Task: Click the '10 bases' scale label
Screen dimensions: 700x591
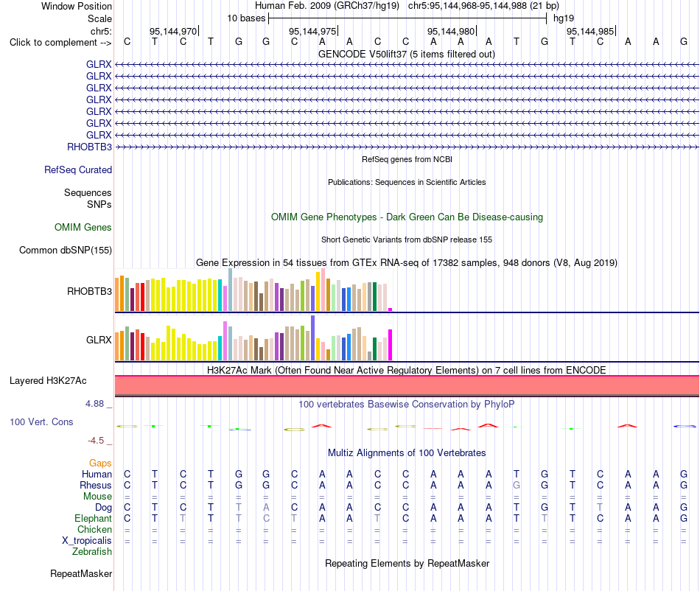Action: click(246, 18)
